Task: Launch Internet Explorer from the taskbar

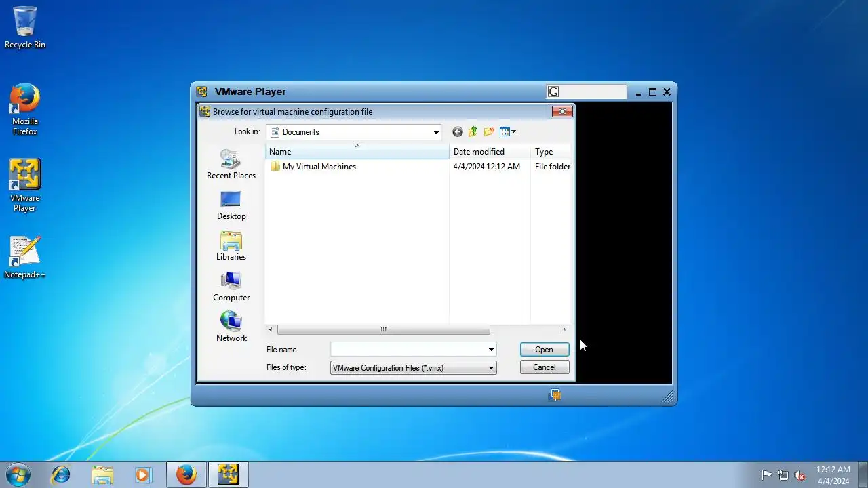Action: [x=61, y=474]
